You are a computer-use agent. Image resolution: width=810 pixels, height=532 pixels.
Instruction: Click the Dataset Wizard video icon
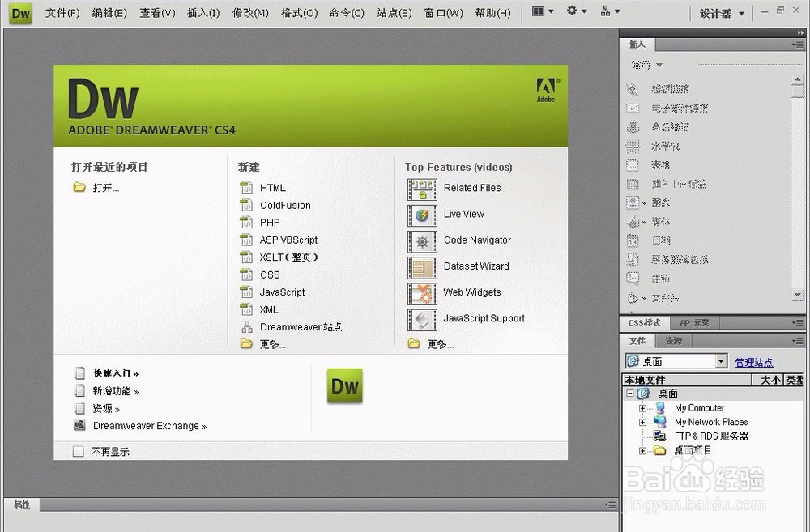pyautogui.click(x=422, y=267)
